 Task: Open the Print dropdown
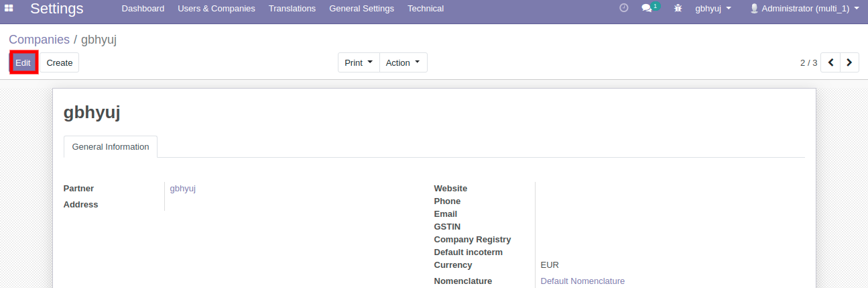pyautogui.click(x=359, y=62)
